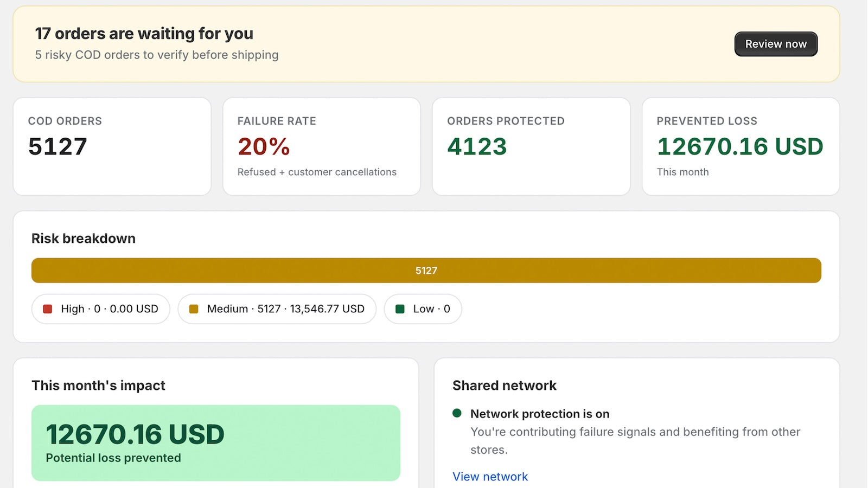The width and height of the screenshot is (868, 488).
Task: Click Network protection is on label
Action: (540, 414)
